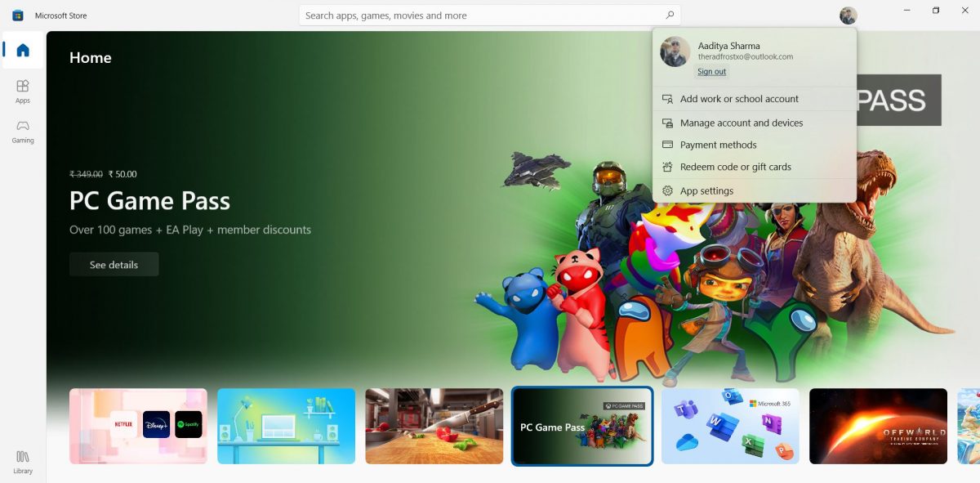Open the Library in the sidebar
Screen dimensions: 980x483
[x=23, y=462]
